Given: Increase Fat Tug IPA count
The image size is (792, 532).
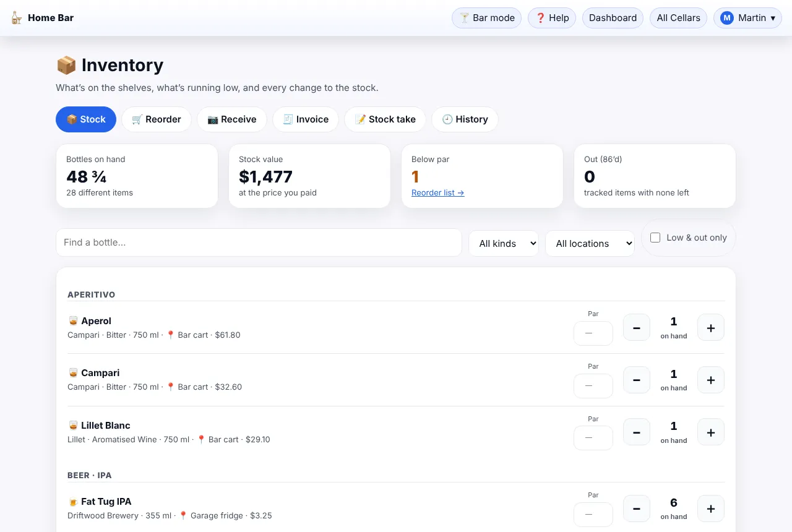Looking at the screenshot, I should [711, 508].
